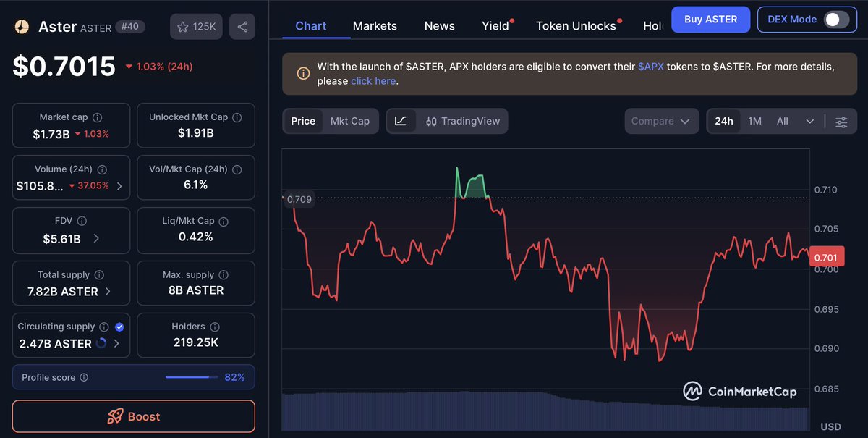868x438 pixels.
Task: Show info for Liq/Mkt Cap
Action: pos(223,222)
